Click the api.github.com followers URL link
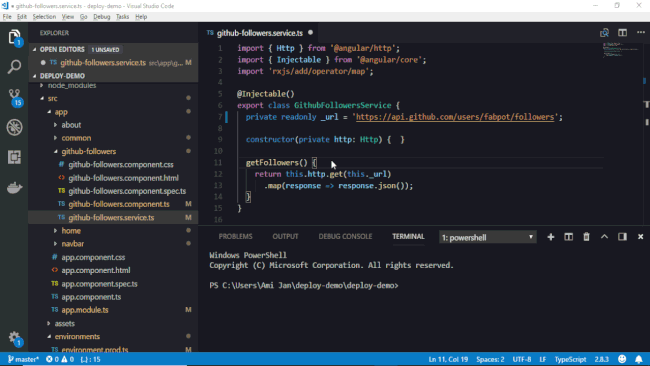650x366 pixels. tap(455, 117)
